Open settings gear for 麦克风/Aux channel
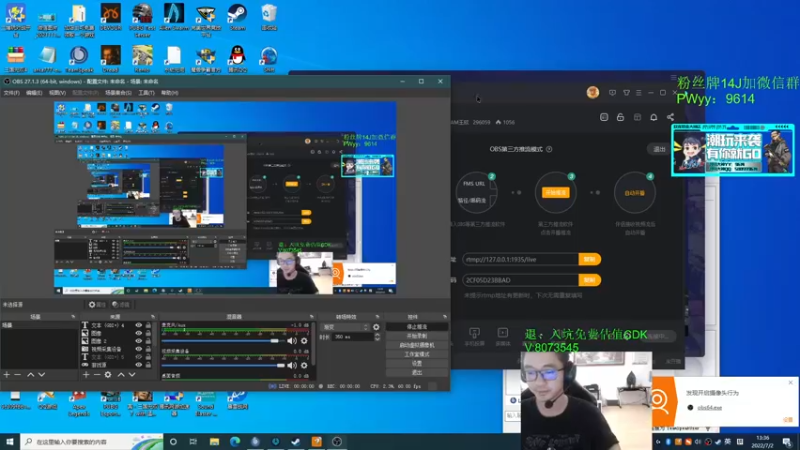 (304, 340)
